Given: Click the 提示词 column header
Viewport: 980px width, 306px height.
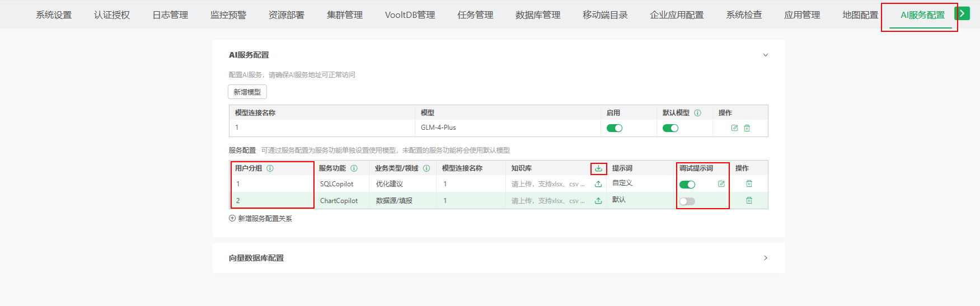Looking at the screenshot, I should 622,168.
